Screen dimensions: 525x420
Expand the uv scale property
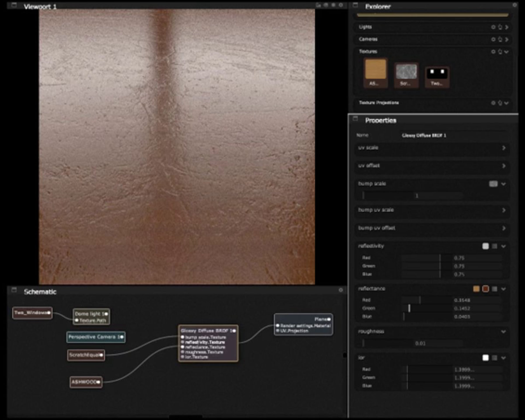[504, 148]
